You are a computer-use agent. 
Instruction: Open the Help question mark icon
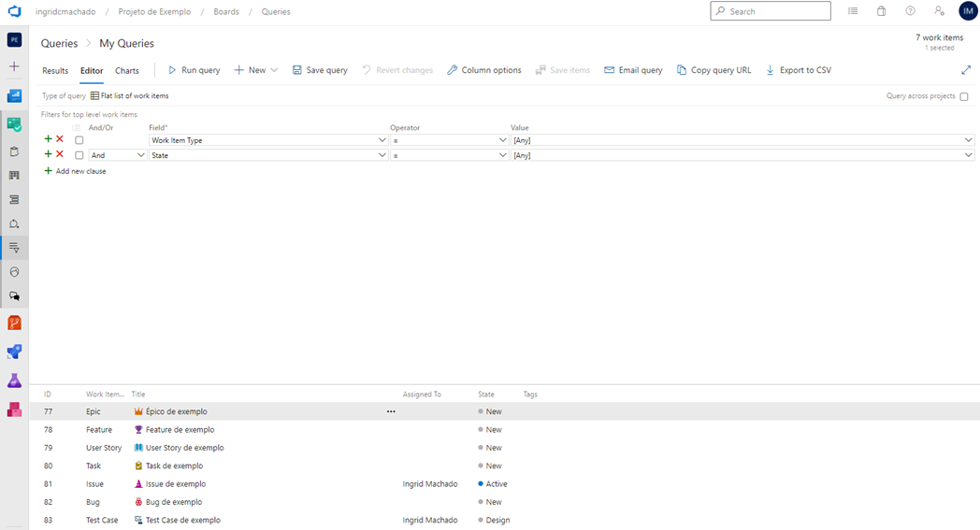(910, 11)
